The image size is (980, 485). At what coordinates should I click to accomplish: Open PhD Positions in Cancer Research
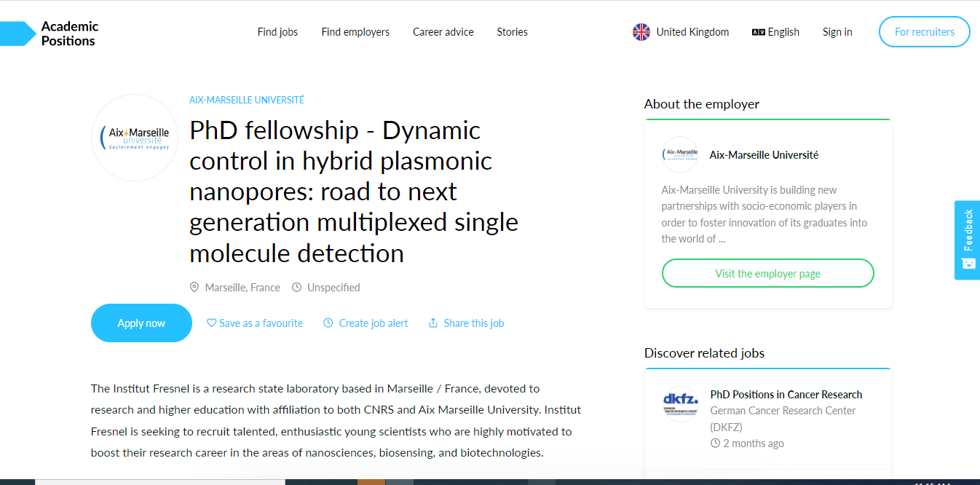coord(786,395)
